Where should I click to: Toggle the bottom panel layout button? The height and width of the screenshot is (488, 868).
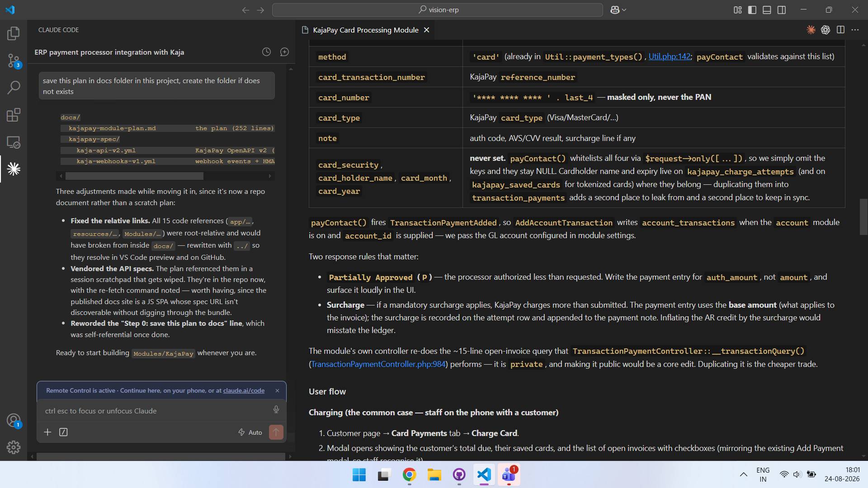[x=767, y=10]
